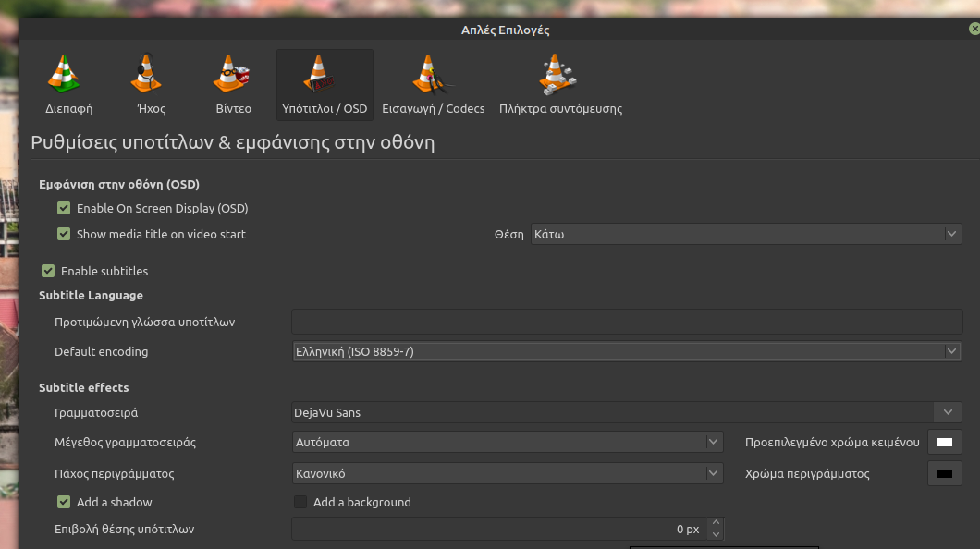Enable the Add a background checkbox
980x549 pixels.
coord(300,502)
